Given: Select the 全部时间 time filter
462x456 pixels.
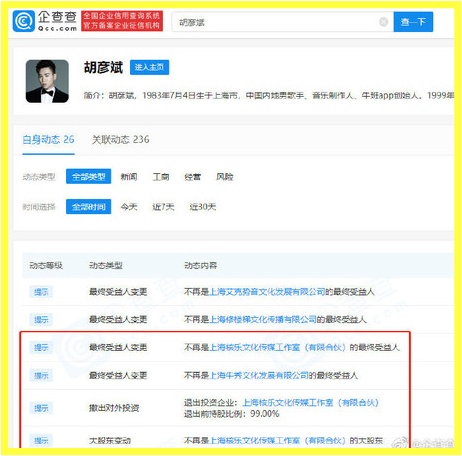Looking at the screenshot, I should [88, 207].
